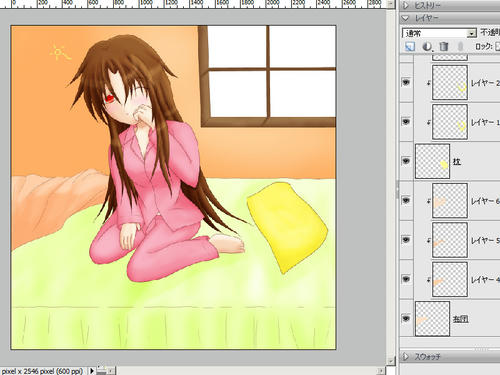The width and height of the screenshot is (500, 375).
Task: Click the 枕 layer name
Action: coord(457,162)
